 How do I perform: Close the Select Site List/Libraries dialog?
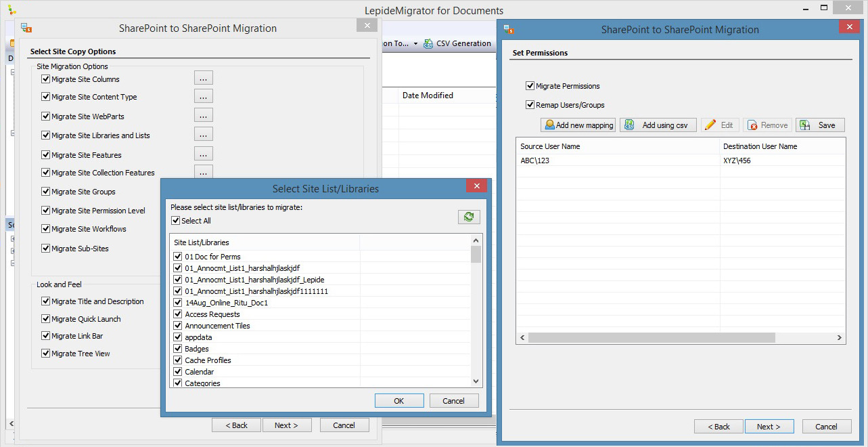tap(476, 186)
